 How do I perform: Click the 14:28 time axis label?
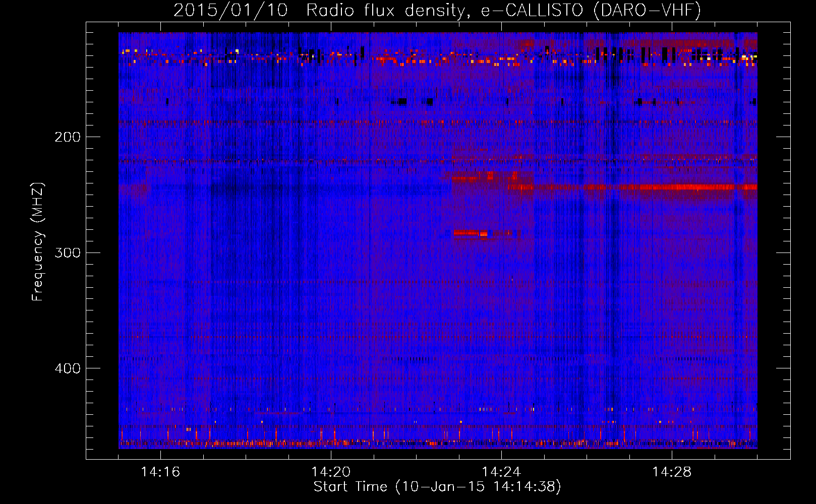coord(671,472)
